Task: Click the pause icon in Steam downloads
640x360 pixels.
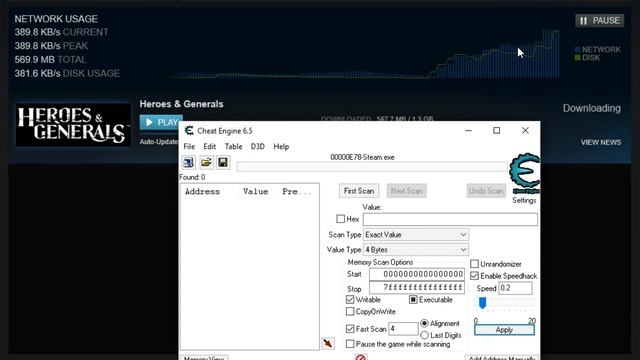Action: click(x=584, y=20)
